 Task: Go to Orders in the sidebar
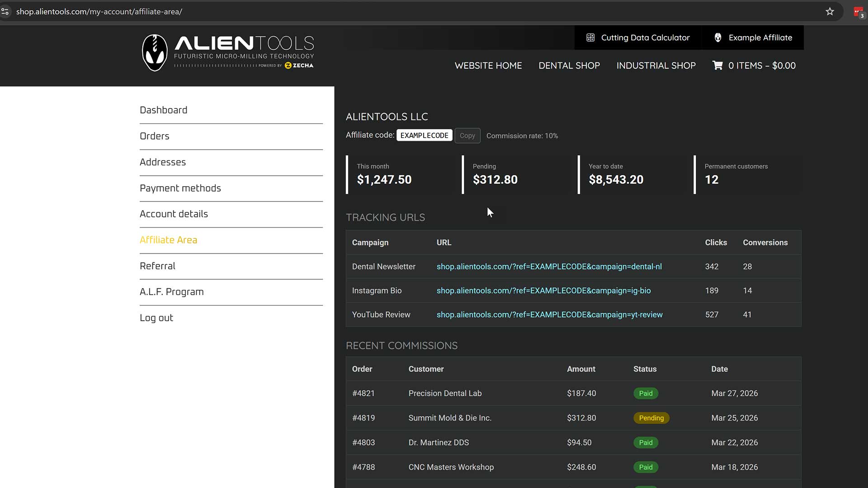point(155,136)
